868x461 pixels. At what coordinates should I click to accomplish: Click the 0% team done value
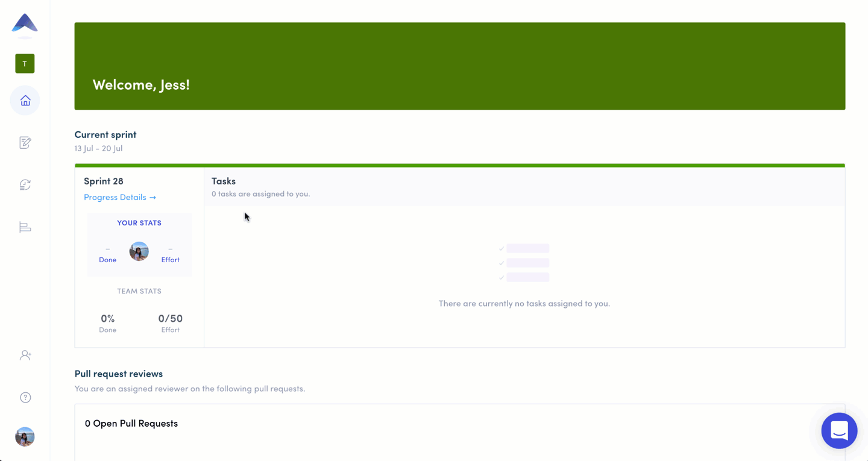[x=108, y=318]
